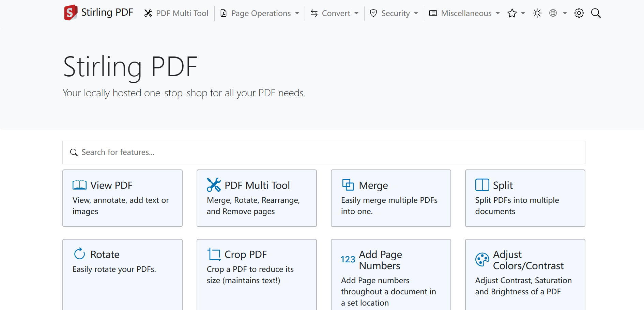
Task: Open the Miscellaneous dropdown menu
Action: coord(465,13)
